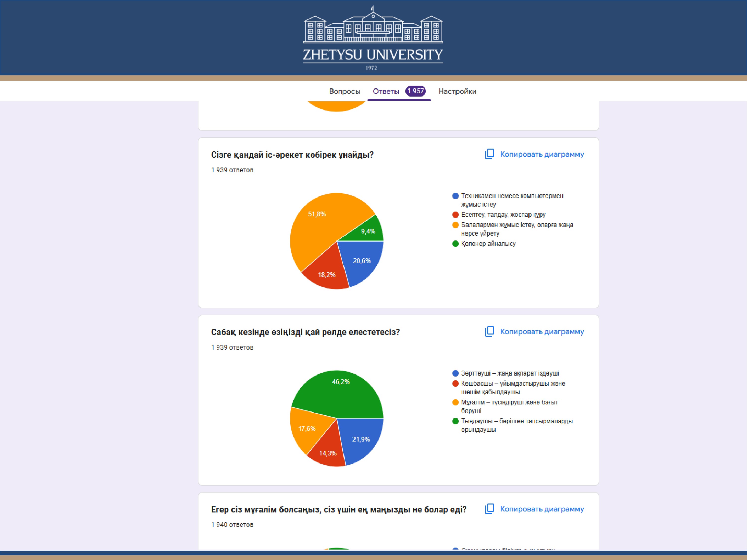Click copy icon for first pie chart
This screenshot has height=560, width=747.
pyautogui.click(x=489, y=154)
